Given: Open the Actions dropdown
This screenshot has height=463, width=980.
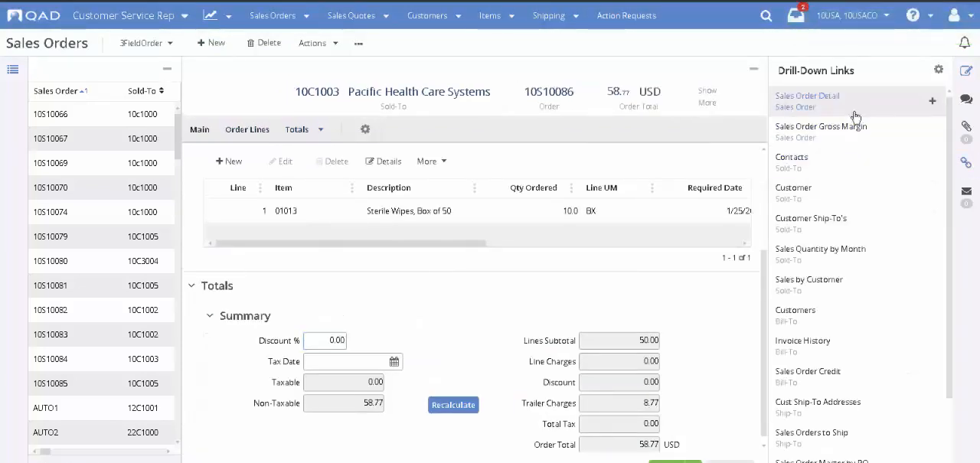Looking at the screenshot, I should click(318, 44).
